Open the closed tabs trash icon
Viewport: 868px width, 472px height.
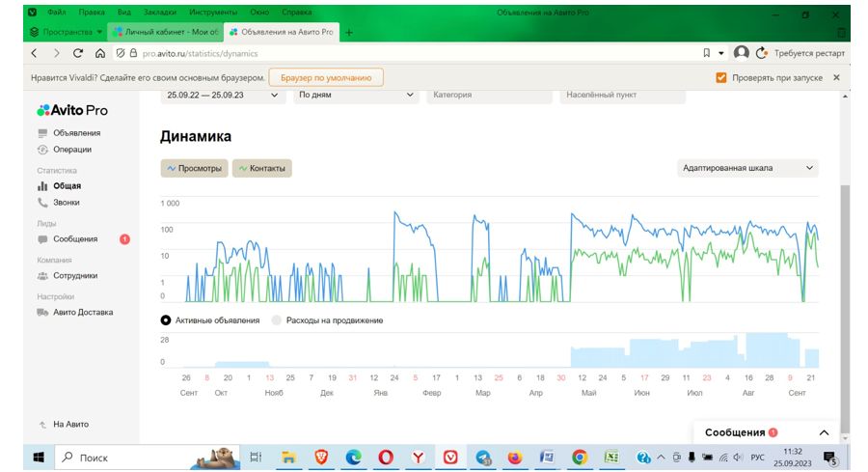(x=841, y=32)
